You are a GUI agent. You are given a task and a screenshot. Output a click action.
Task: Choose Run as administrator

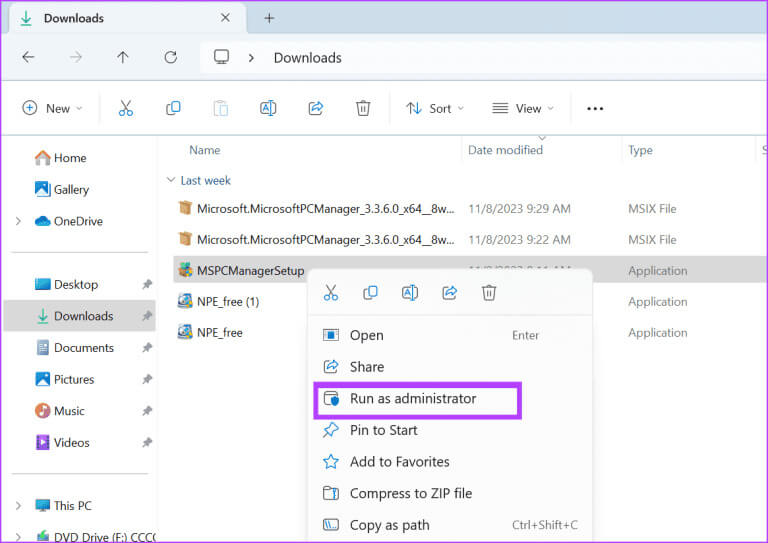coord(450,399)
